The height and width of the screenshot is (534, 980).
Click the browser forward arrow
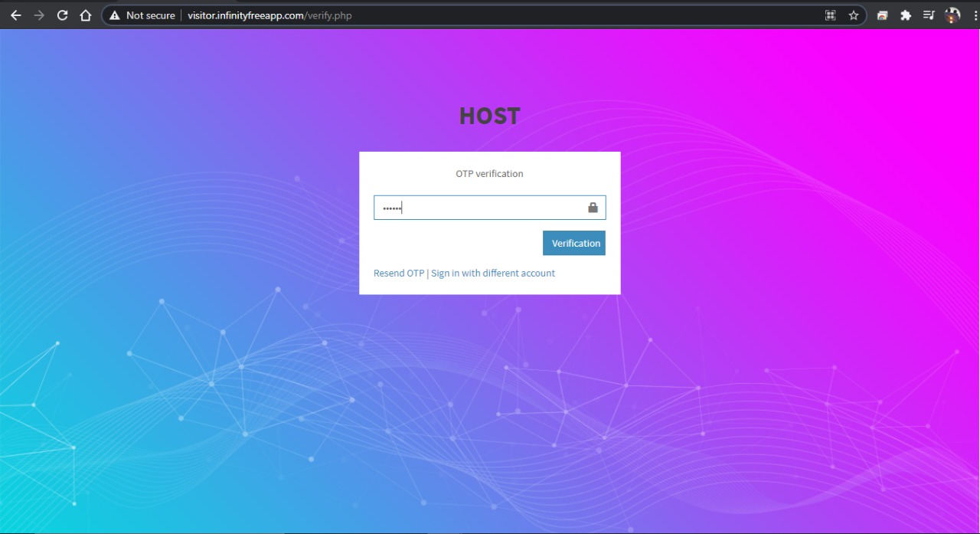click(x=39, y=15)
